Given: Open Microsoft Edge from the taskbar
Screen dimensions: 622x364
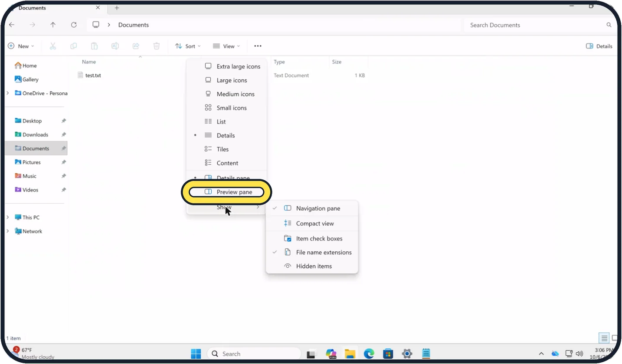Looking at the screenshot, I should pyautogui.click(x=369, y=354).
